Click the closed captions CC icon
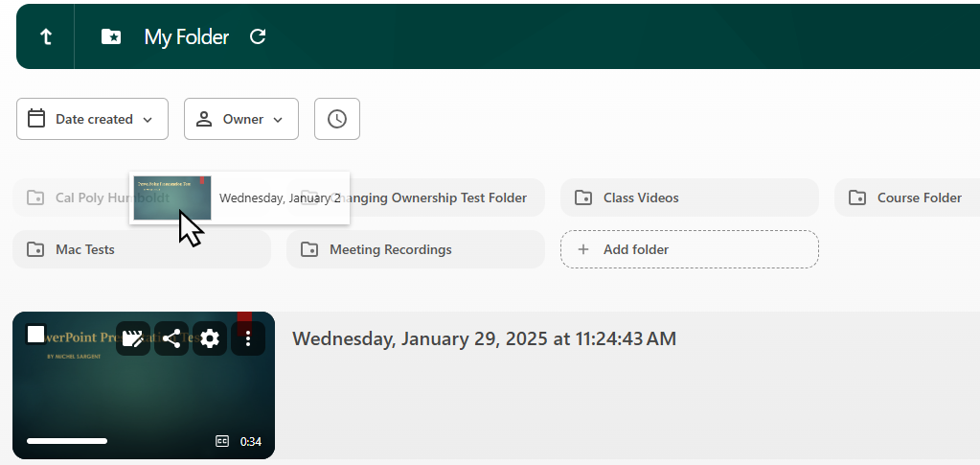The image size is (980, 465). click(x=222, y=441)
